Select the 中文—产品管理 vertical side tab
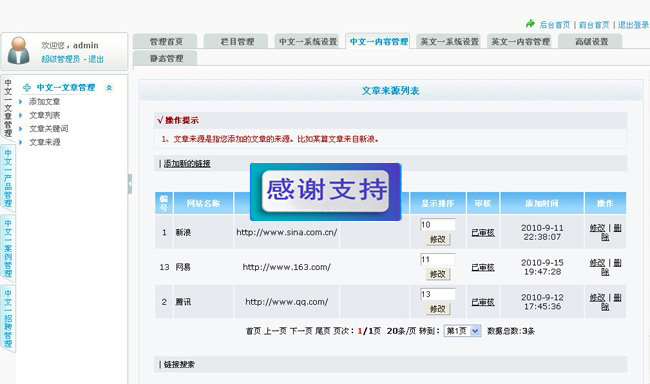Viewport: 650px width, 384px height. [x=8, y=178]
